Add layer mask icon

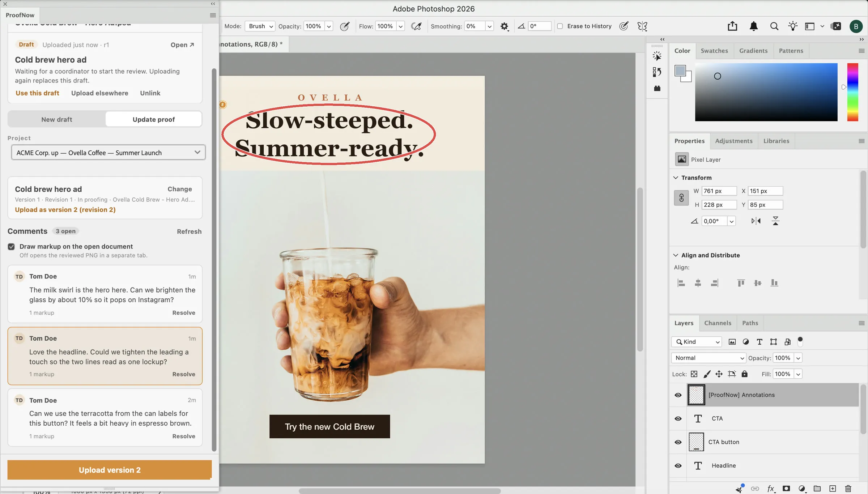point(786,489)
